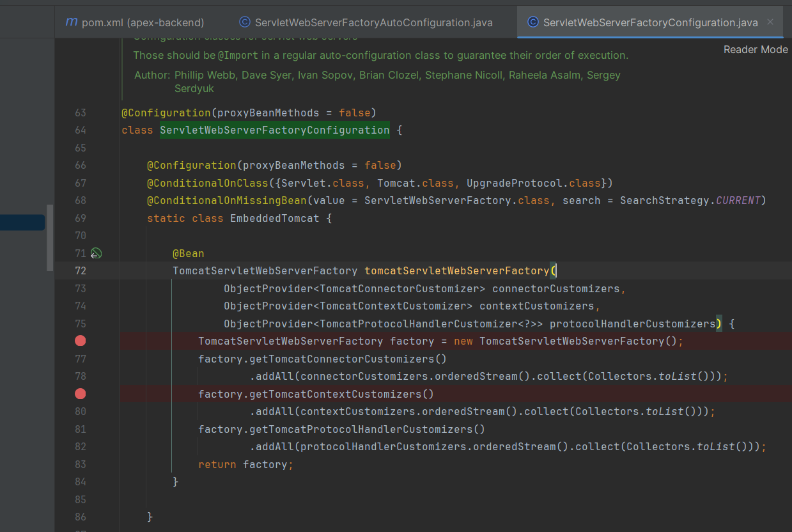Click the highlighted ServletWebServerFactoryConfiguration class name
This screenshot has width=792, height=532.
tap(274, 130)
